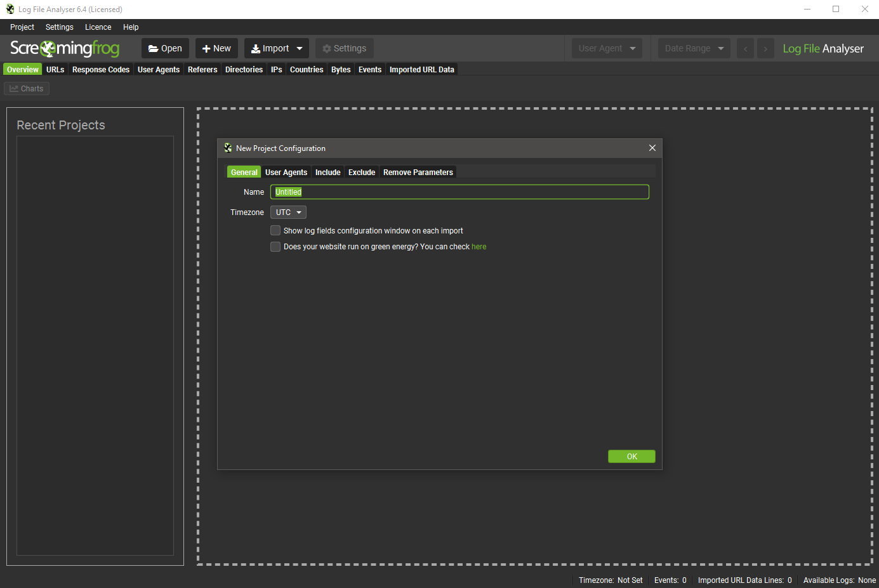Click the Open folder icon button
The height and width of the screenshot is (588, 879).
point(154,49)
